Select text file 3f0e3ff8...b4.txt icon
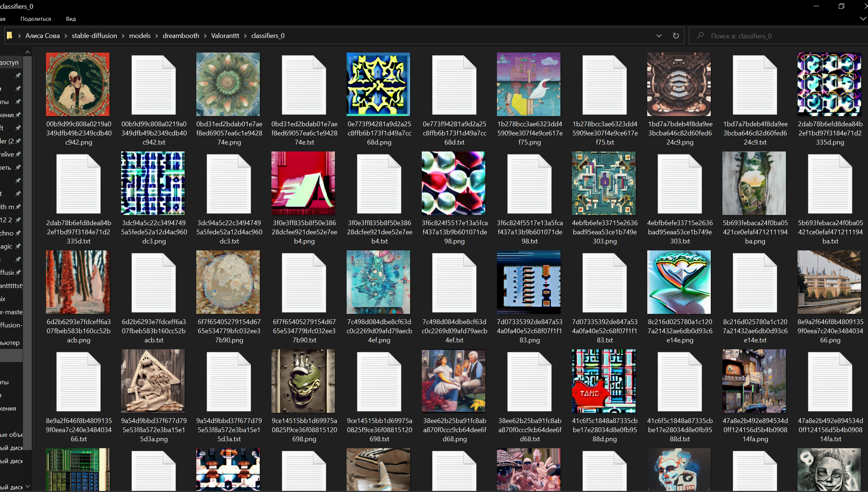 pos(379,183)
